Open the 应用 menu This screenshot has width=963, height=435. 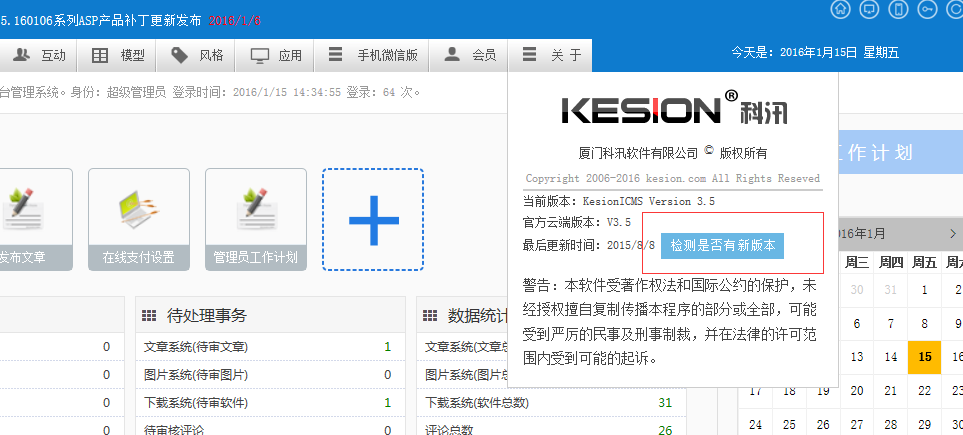(276, 56)
